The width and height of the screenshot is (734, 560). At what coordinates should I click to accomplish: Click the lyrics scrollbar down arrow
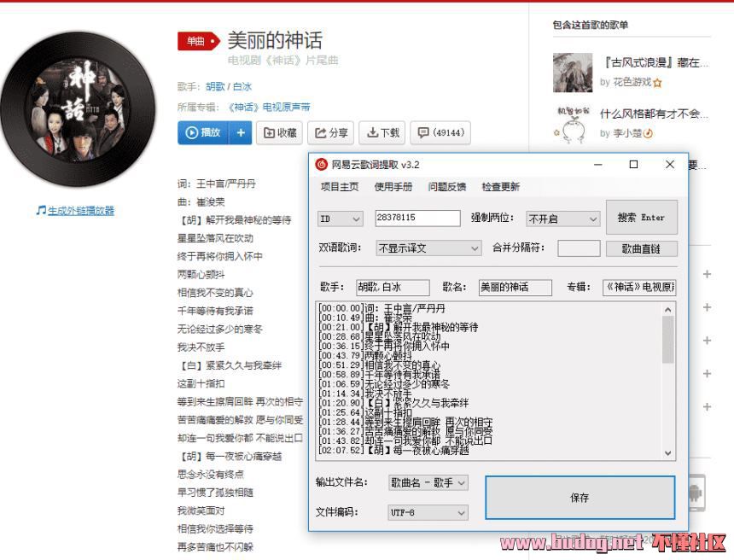tap(668, 452)
